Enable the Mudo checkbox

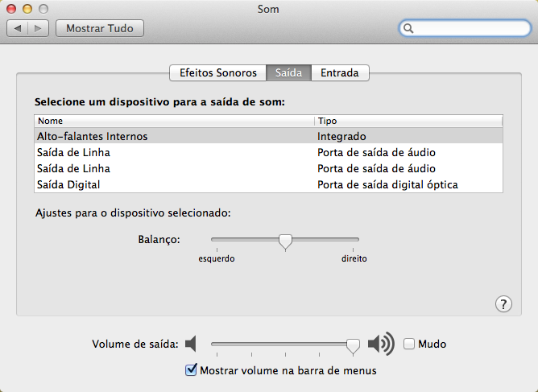[x=409, y=345]
